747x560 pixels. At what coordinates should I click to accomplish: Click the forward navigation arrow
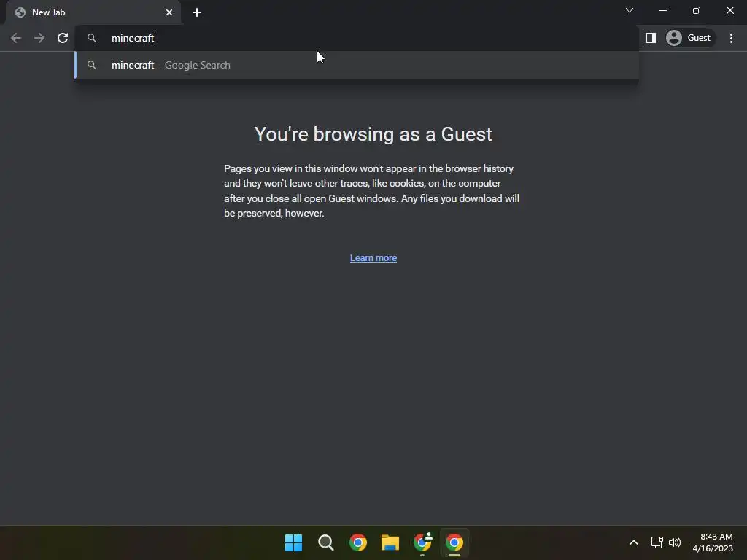tap(39, 38)
